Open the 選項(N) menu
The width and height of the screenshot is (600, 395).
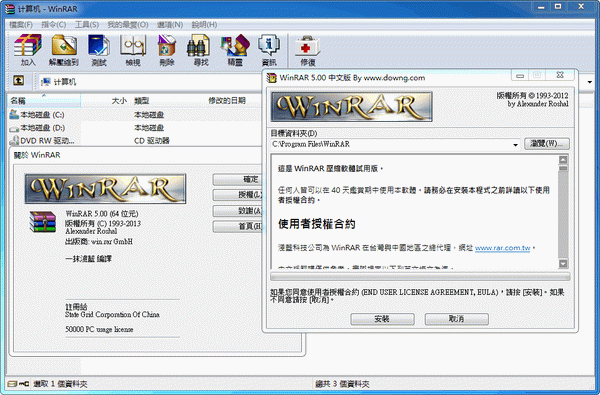pyautogui.click(x=170, y=24)
